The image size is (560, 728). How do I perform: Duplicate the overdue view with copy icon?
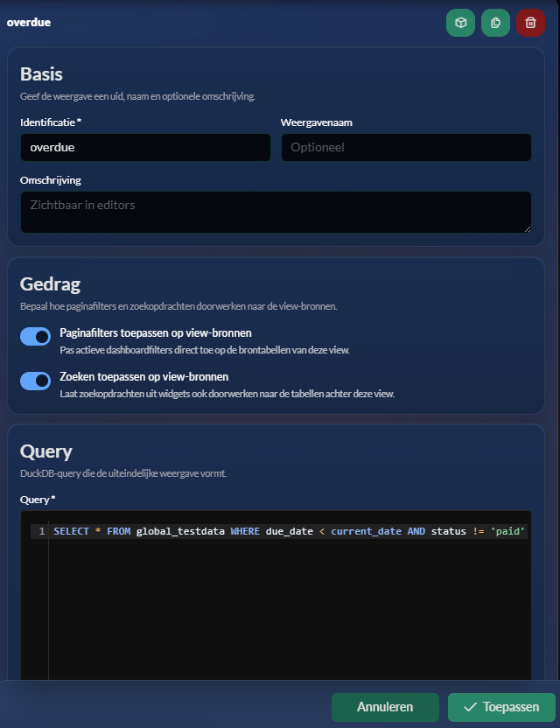(x=495, y=22)
